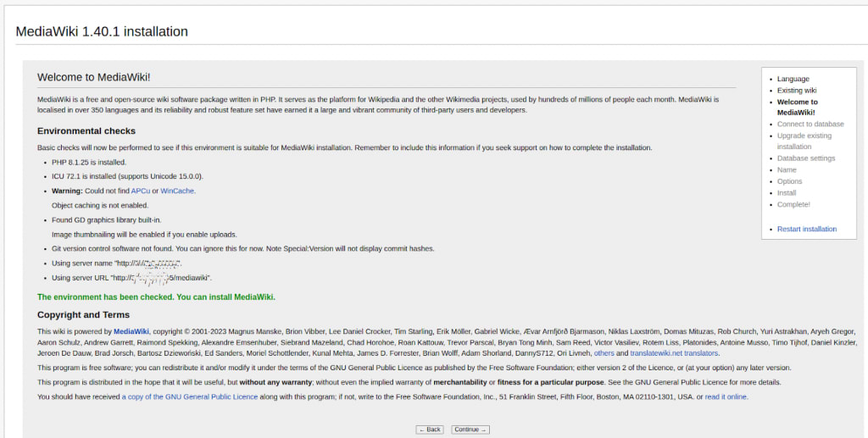Screen dimensions: 868x438
Task: Click the 'read it online' link
Action: (726, 396)
